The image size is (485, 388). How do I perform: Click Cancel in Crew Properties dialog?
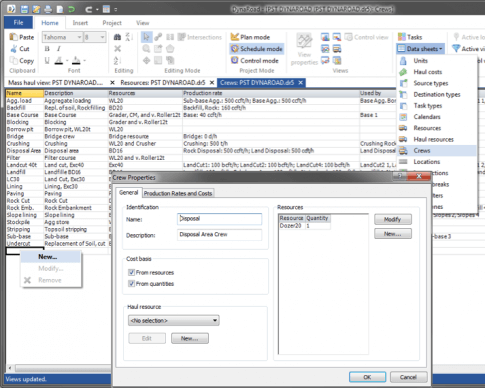[x=408, y=377]
